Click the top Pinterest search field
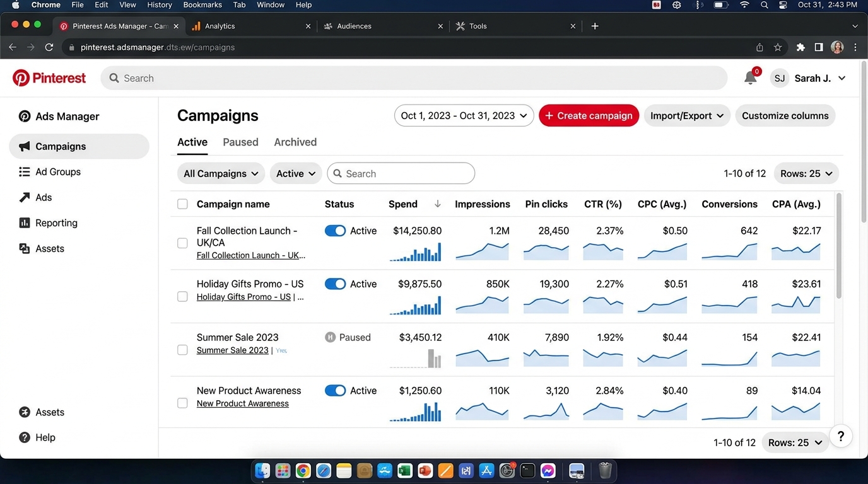The width and height of the screenshot is (868, 484). point(414,78)
